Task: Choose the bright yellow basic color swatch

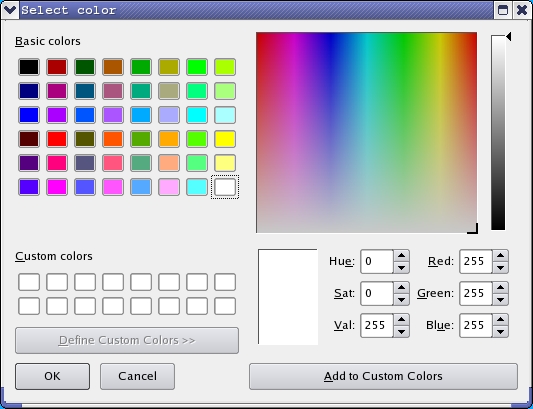Action: click(x=225, y=139)
